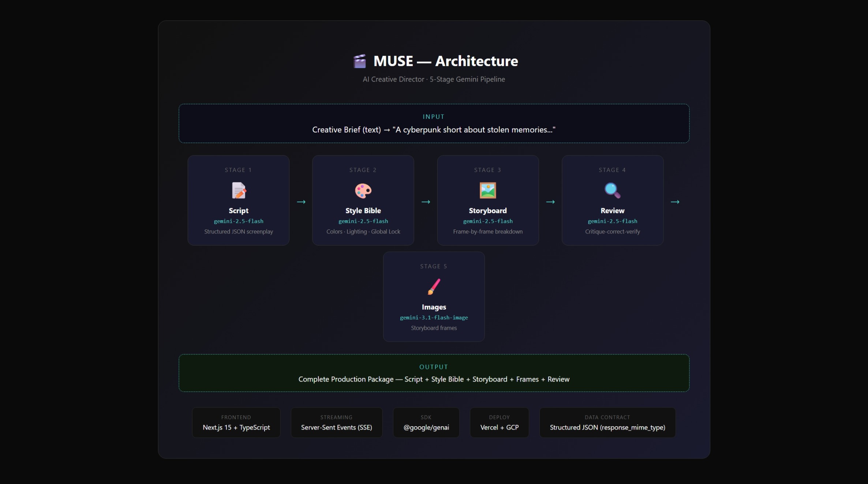The image size is (868, 484).
Task: Click gemini-2.5-flash under Style Bible
Action: click(363, 221)
